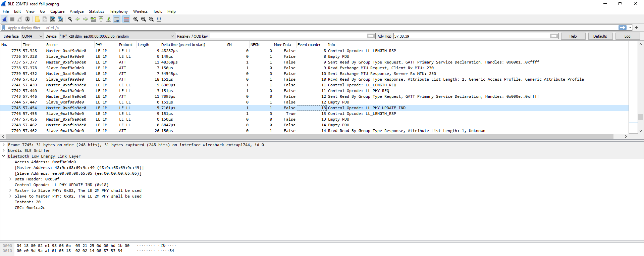Restart the current capture
The image size is (644, 256).
coord(20,19)
